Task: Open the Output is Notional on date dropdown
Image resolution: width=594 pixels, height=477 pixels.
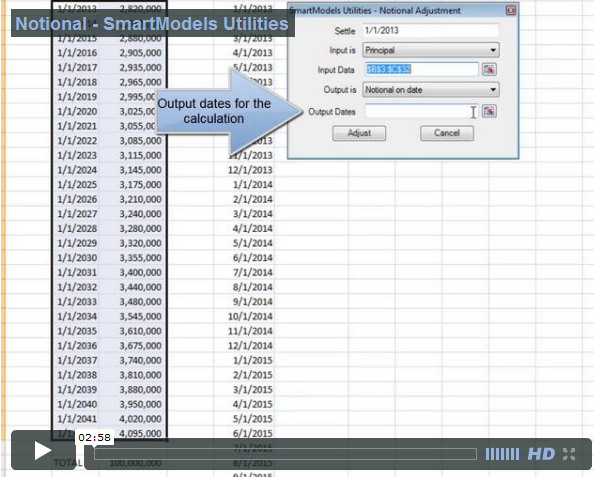Action: [x=431, y=90]
